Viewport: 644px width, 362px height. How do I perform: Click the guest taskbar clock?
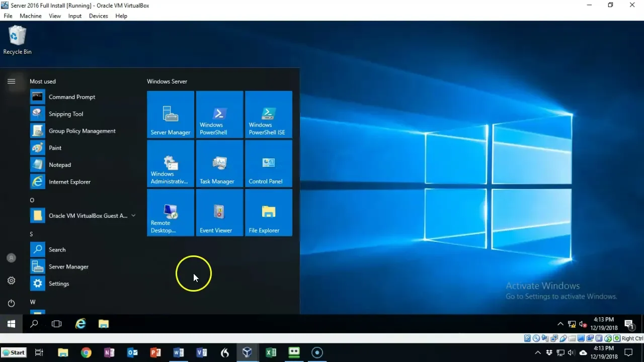(604, 324)
